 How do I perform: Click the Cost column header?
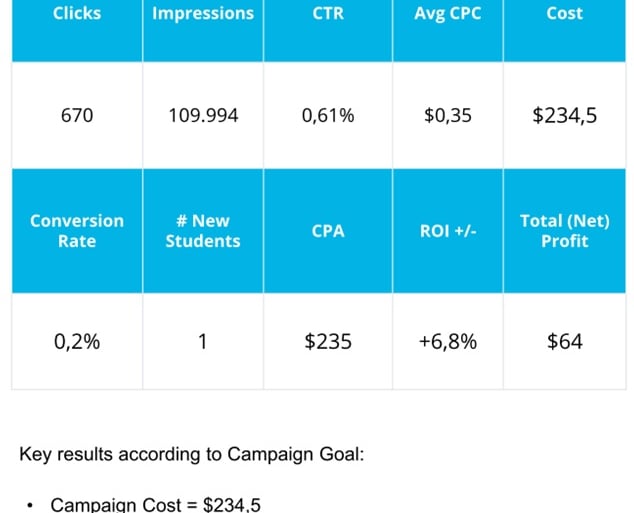tap(565, 14)
